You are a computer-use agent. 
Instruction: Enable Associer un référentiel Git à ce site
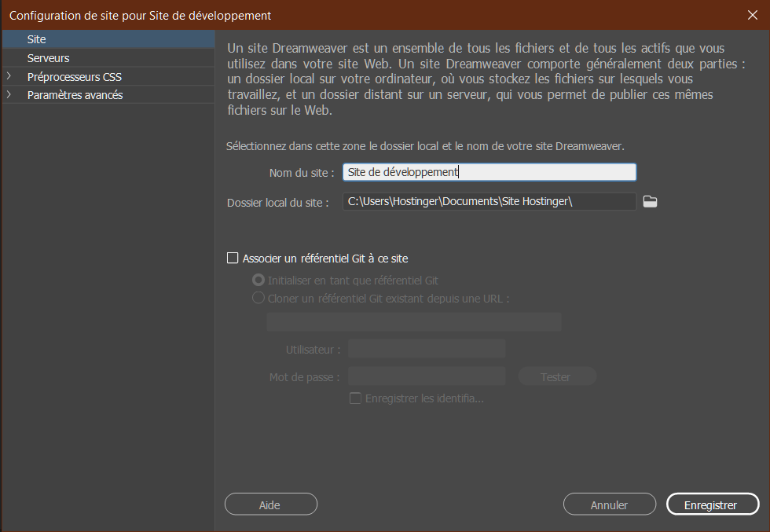pyautogui.click(x=233, y=257)
